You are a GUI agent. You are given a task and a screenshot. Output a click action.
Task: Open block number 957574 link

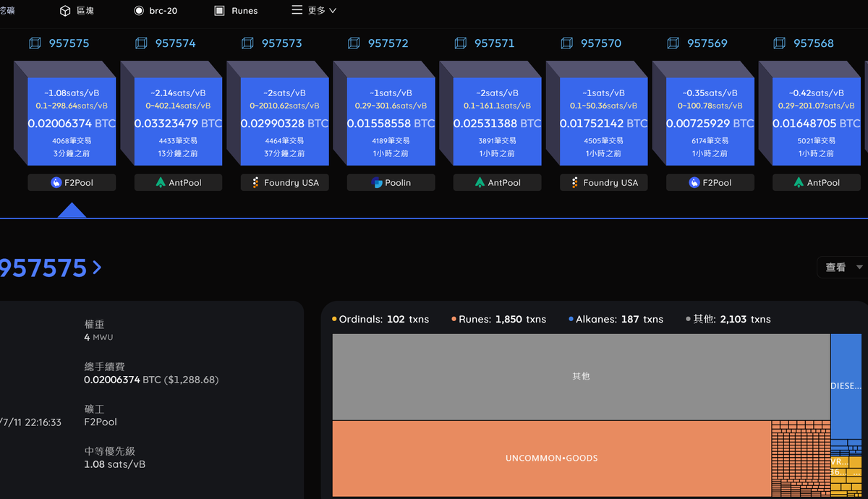tap(175, 43)
